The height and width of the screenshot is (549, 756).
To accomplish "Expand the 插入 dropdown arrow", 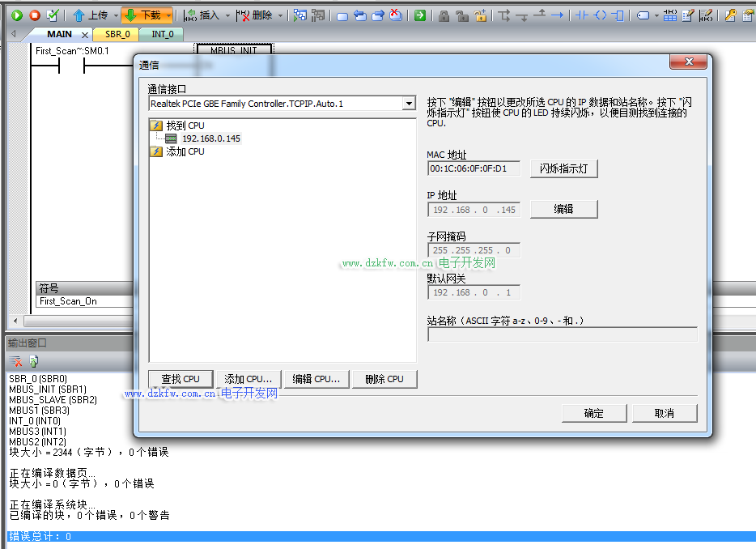I will pyautogui.click(x=227, y=15).
